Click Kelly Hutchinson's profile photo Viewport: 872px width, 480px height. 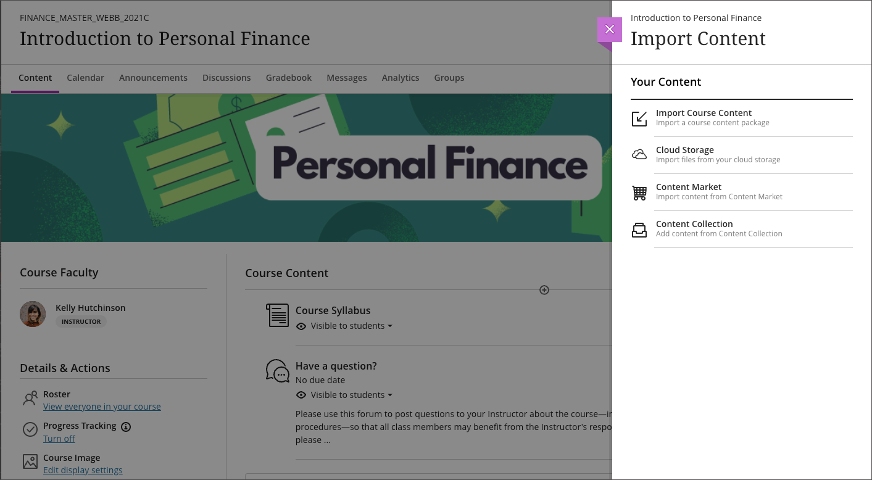tap(33, 314)
